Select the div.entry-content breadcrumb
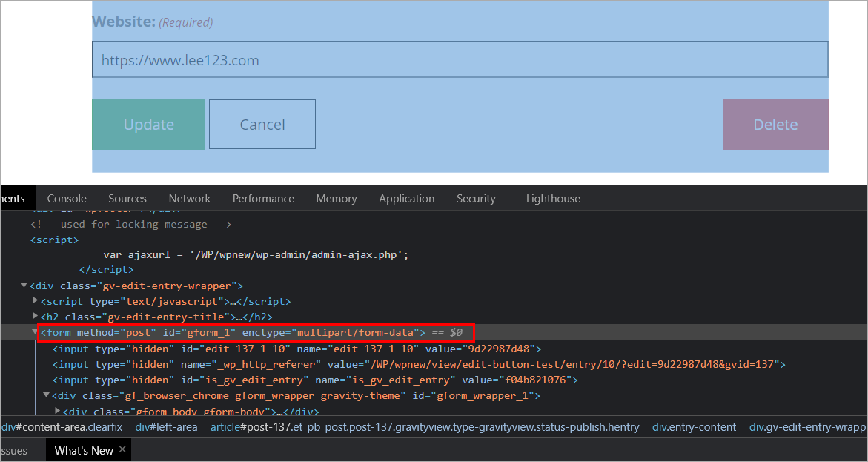This screenshot has width=868, height=462. (x=694, y=427)
